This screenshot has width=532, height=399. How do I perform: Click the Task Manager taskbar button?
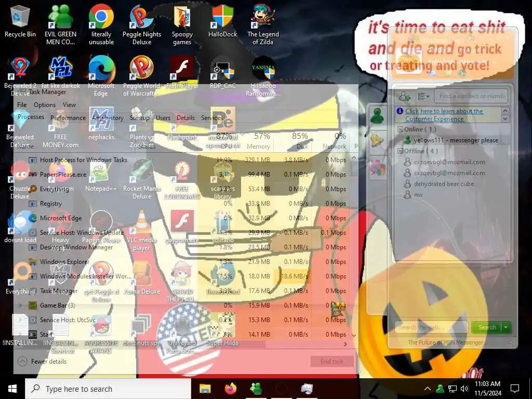pyautogui.click(x=307, y=389)
